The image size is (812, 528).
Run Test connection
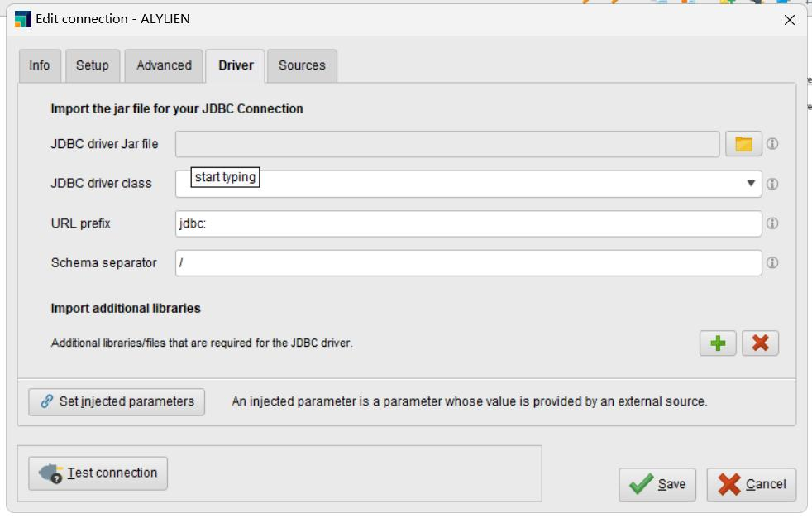(x=98, y=473)
